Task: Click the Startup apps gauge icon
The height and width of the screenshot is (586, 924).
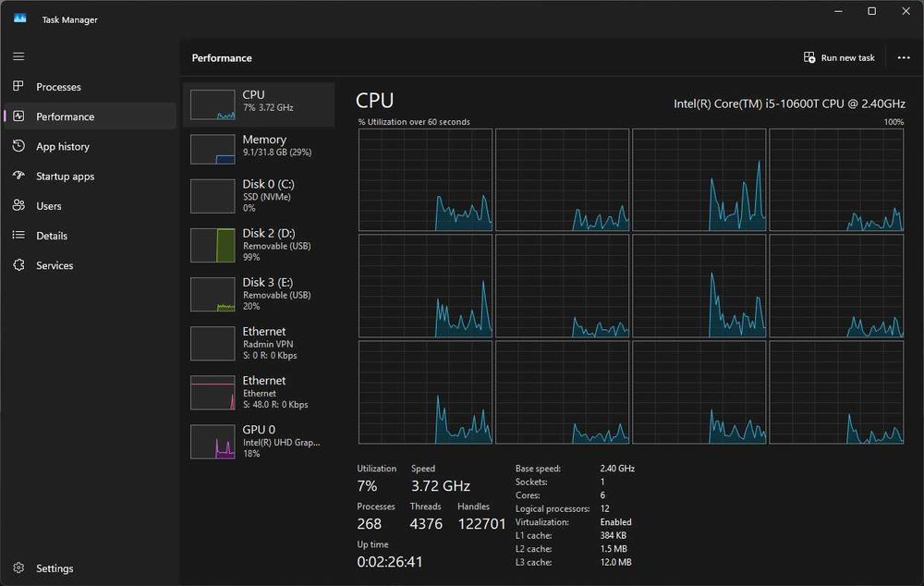Action: (18, 175)
